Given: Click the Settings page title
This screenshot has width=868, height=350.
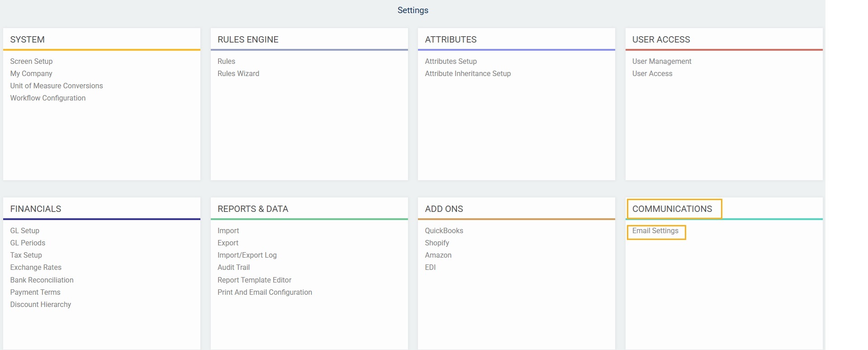Looking at the screenshot, I should point(413,10).
